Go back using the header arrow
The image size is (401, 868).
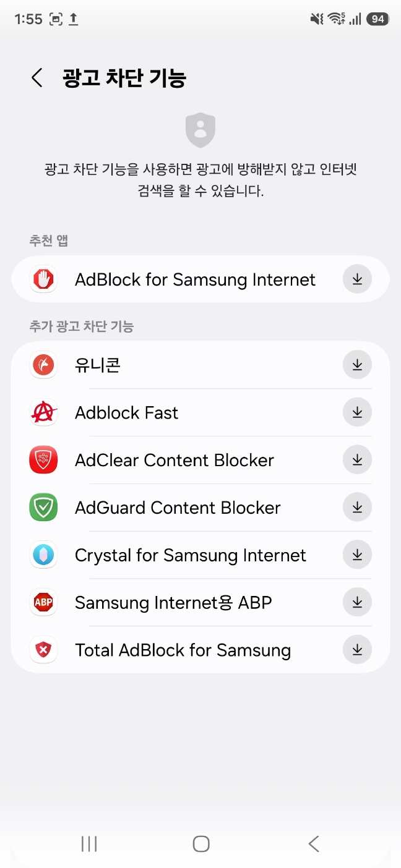[x=37, y=78]
